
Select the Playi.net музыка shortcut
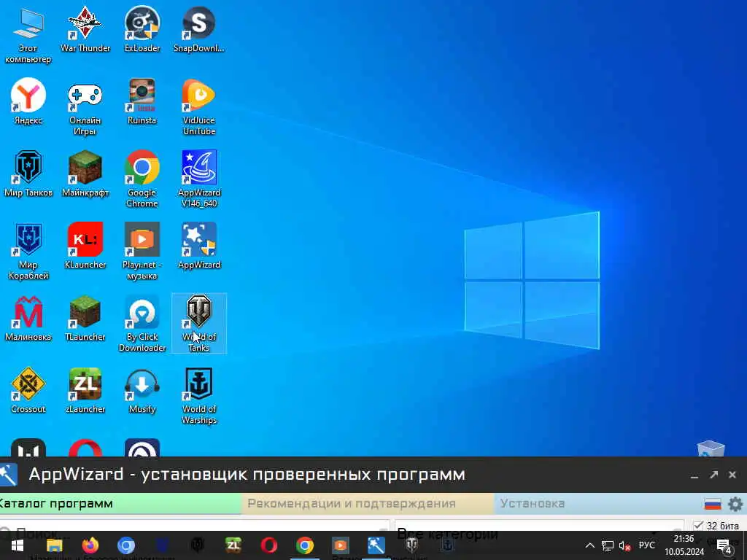[x=142, y=251]
